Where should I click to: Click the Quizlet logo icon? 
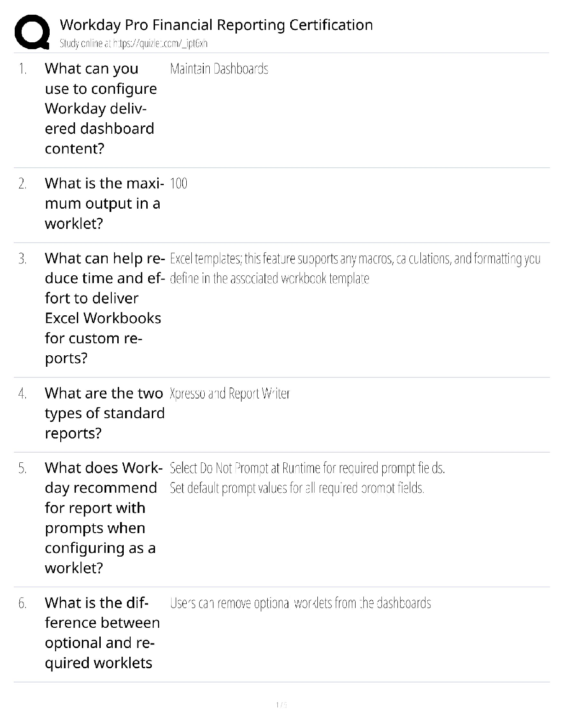tap(32, 31)
